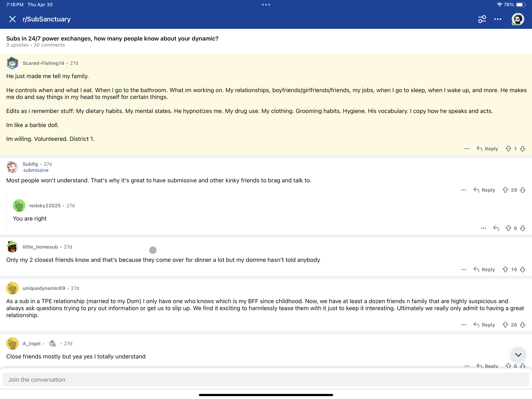
Task: Open more options on little_homesub's comment
Action: pyautogui.click(x=464, y=269)
